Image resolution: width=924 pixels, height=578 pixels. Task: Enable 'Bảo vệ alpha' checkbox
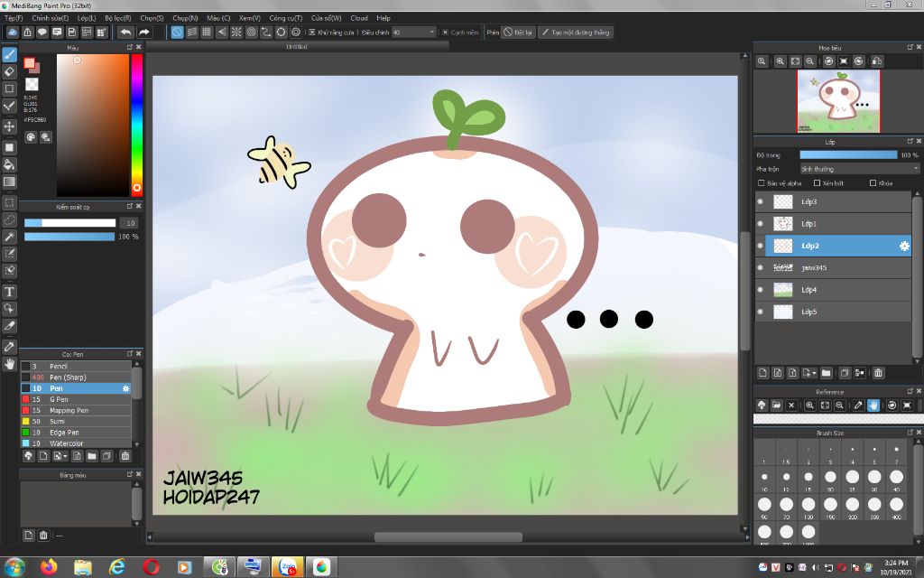(762, 183)
